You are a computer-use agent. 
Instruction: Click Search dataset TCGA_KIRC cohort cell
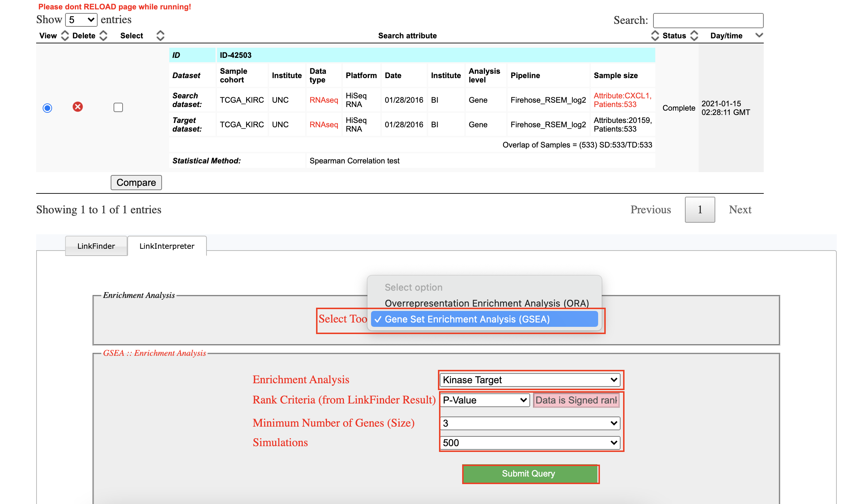[x=242, y=100]
